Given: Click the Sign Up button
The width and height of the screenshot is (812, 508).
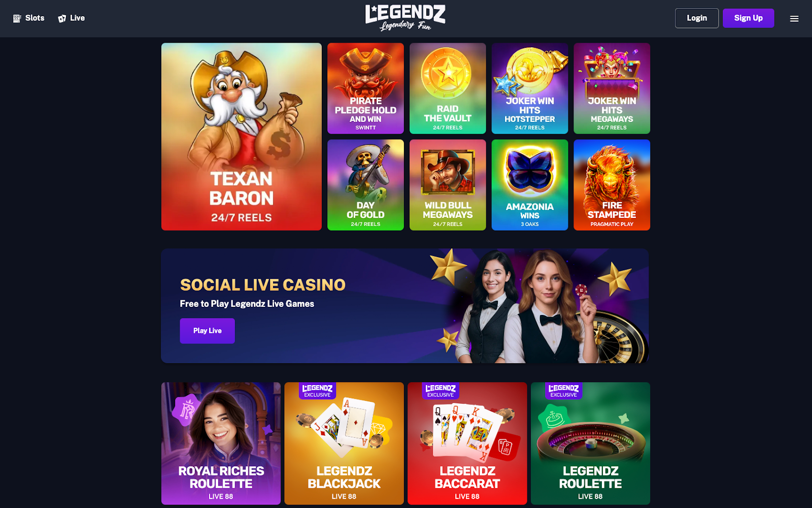Looking at the screenshot, I should 748,18.
